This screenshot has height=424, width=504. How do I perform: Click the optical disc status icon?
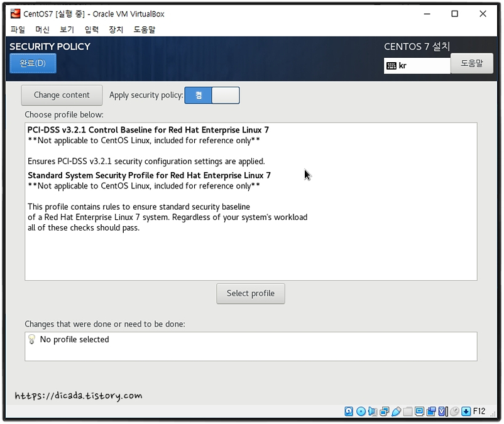pos(361,411)
